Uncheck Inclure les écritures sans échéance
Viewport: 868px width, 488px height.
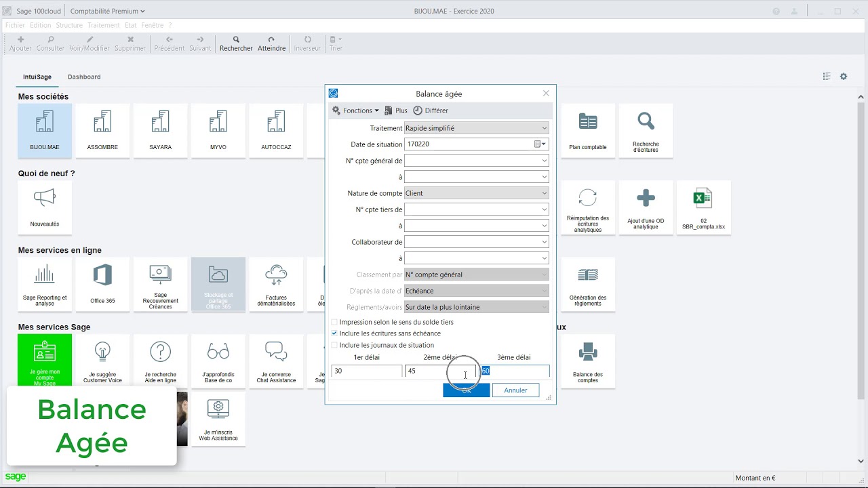334,333
